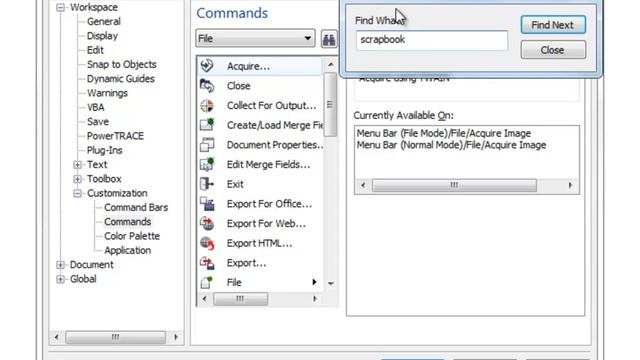The width and height of the screenshot is (640, 360).
Task: Select Menu Bar (File Mode) entry
Action: [444, 133]
